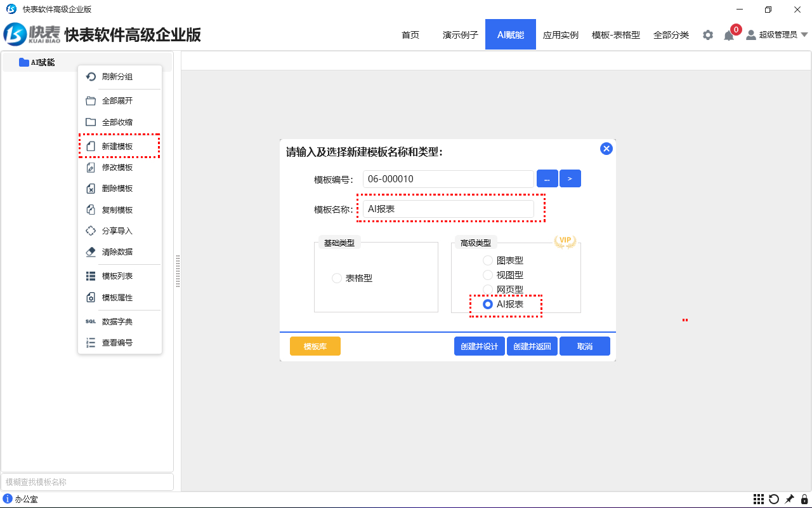Choose 模板属性 from the context menu
Image resolution: width=812 pixels, height=508 pixels.
coord(119,297)
